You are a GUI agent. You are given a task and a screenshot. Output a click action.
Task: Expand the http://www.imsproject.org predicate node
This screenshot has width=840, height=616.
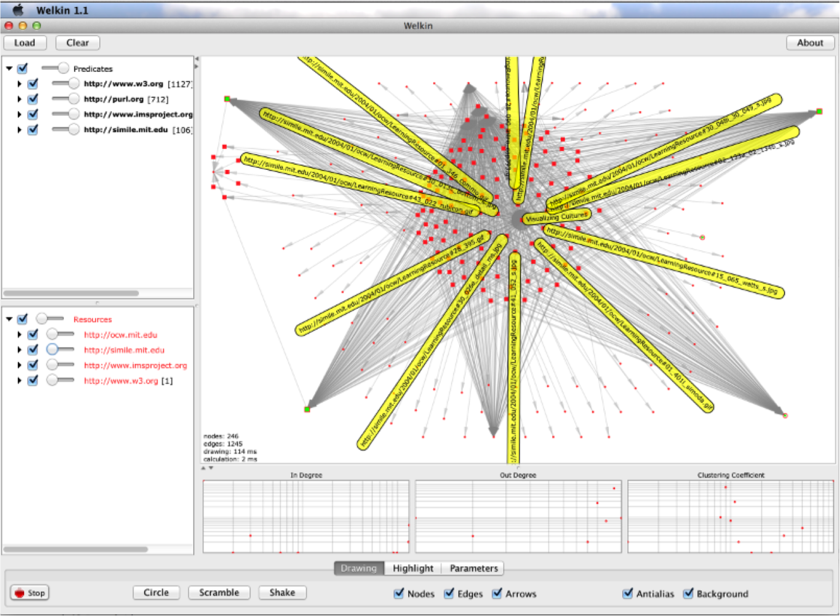[20, 114]
